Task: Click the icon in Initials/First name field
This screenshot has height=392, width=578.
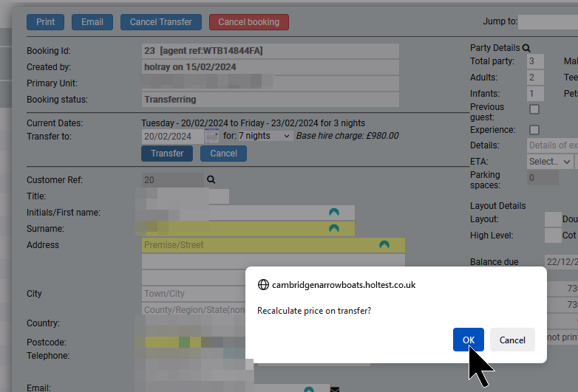Action: [334, 213]
